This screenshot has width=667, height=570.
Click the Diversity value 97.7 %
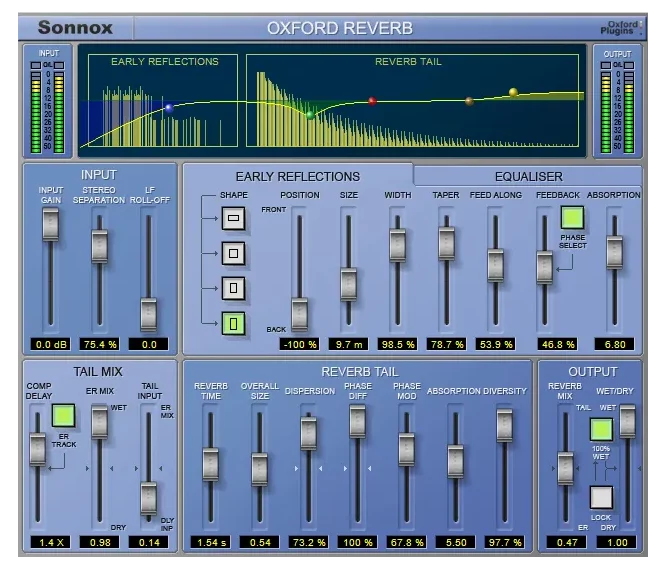505,542
